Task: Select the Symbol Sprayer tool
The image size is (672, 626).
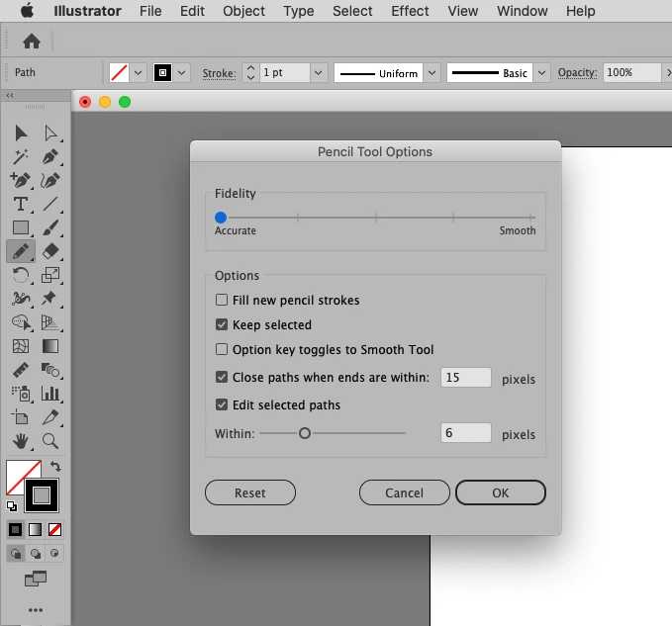Action: [x=21, y=394]
